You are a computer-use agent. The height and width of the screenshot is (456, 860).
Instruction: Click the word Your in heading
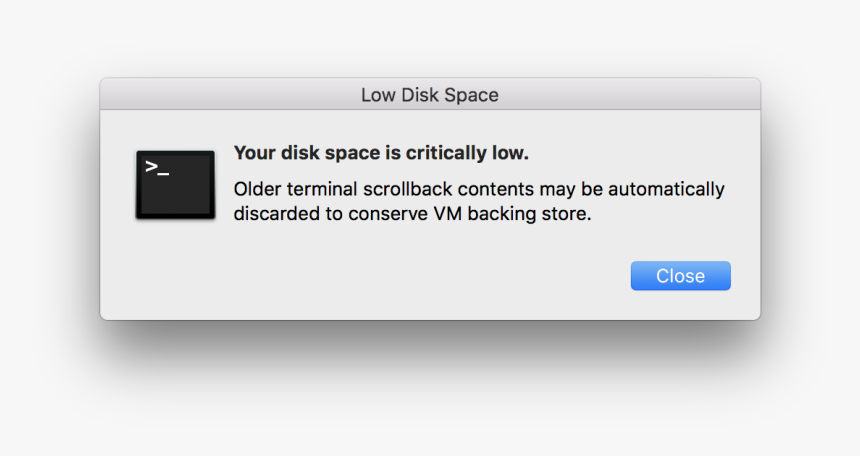click(x=255, y=153)
